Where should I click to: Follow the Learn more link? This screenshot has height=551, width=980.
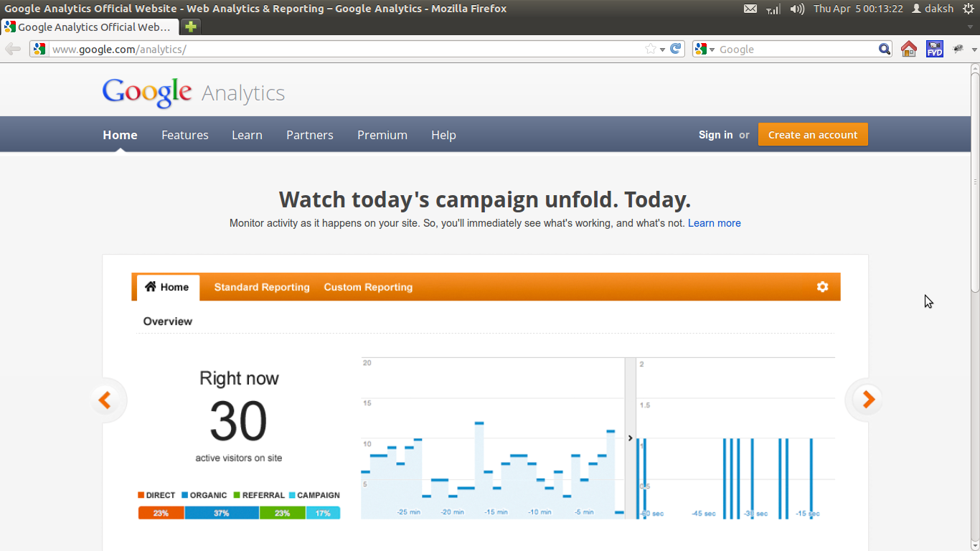[x=714, y=223]
